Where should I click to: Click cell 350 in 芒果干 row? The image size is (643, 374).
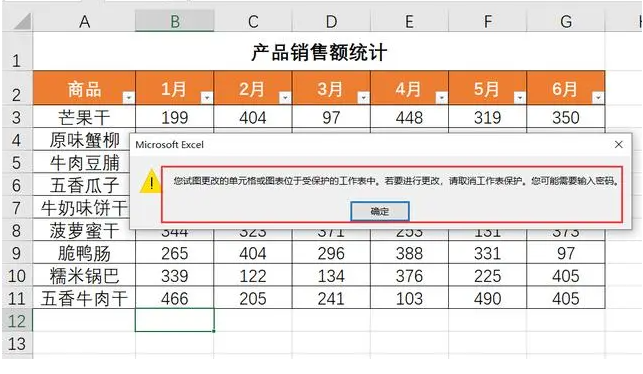pyautogui.click(x=566, y=117)
